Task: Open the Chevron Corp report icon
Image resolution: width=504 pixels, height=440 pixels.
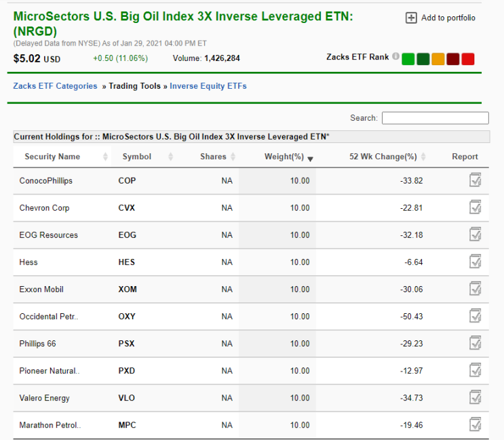Action: pyautogui.click(x=475, y=207)
